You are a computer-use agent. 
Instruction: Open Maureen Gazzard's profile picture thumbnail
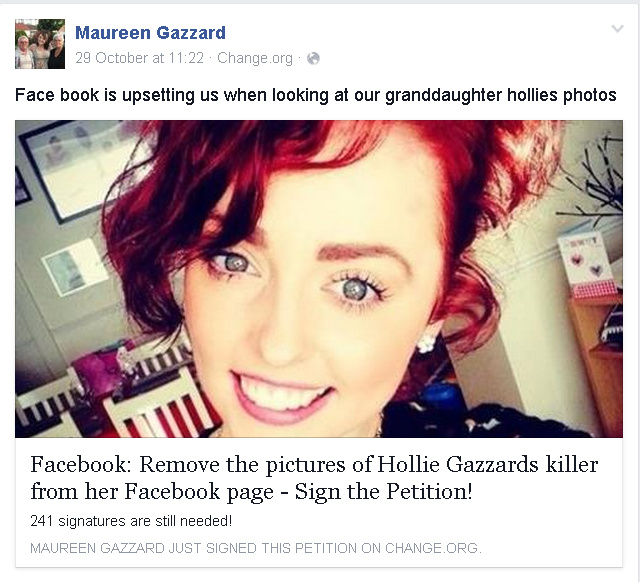point(40,44)
